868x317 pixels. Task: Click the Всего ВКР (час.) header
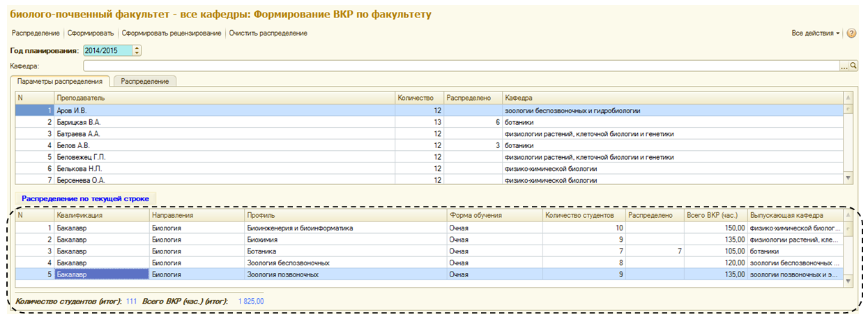715,216
